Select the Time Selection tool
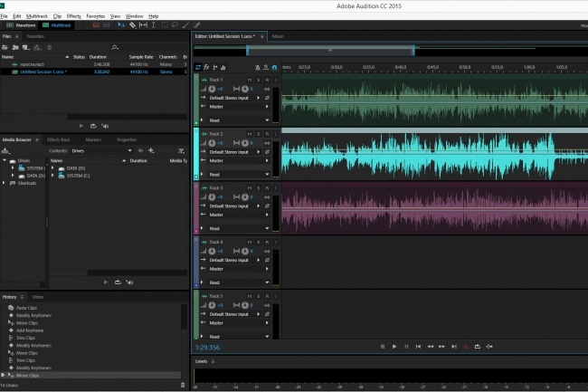Image resolution: width=588 pixels, height=392 pixels. 154,25
